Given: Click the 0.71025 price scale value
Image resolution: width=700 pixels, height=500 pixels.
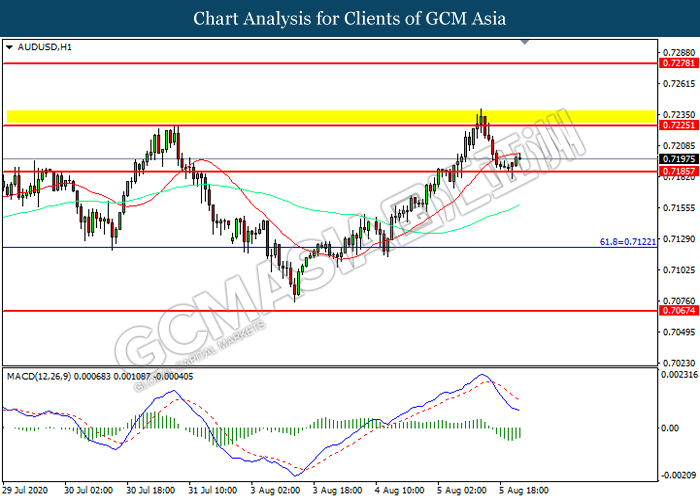Looking at the screenshot, I should pos(679,270).
